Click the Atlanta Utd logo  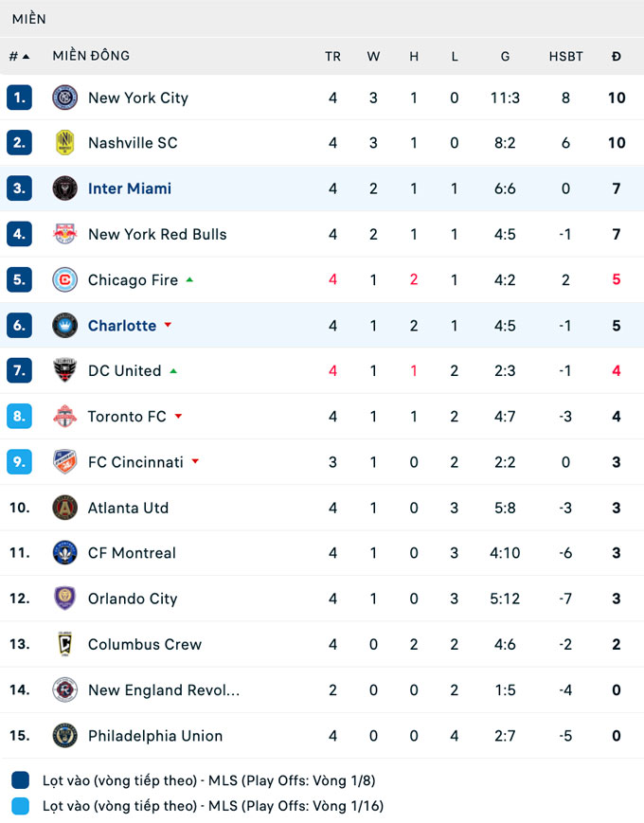pyautogui.click(x=64, y=508)
